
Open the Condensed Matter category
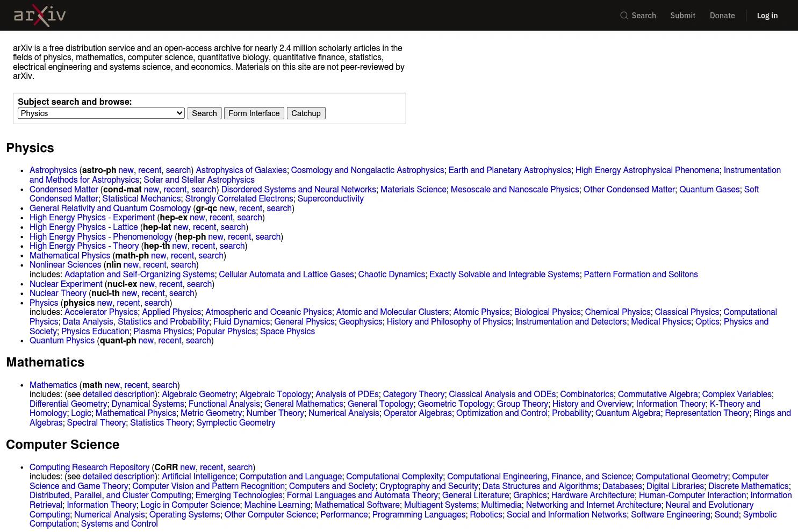click(x=64, y=190)
